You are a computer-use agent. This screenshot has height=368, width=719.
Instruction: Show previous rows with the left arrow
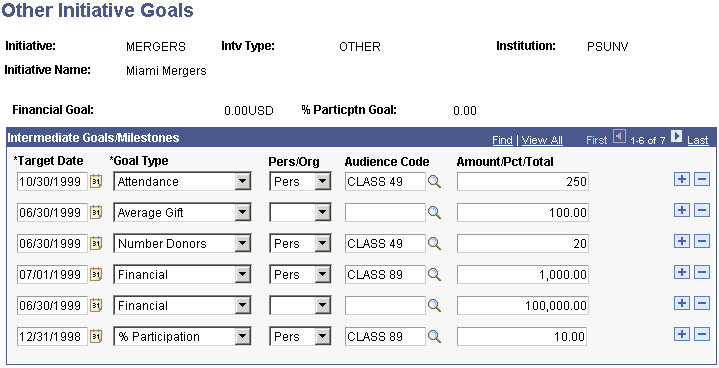619,137
